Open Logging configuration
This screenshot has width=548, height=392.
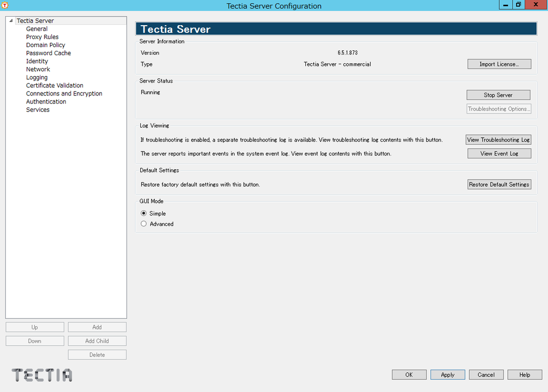(x=37, y=77)
